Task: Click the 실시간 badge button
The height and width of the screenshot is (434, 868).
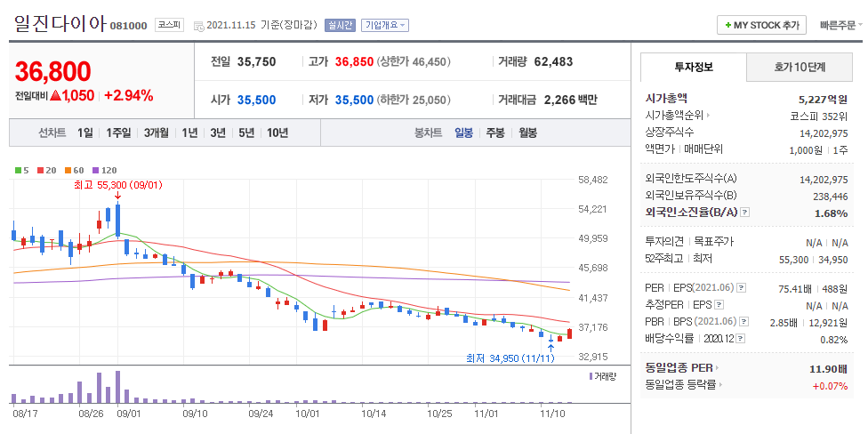Action: pyautogui.click(x=340, y=25)
